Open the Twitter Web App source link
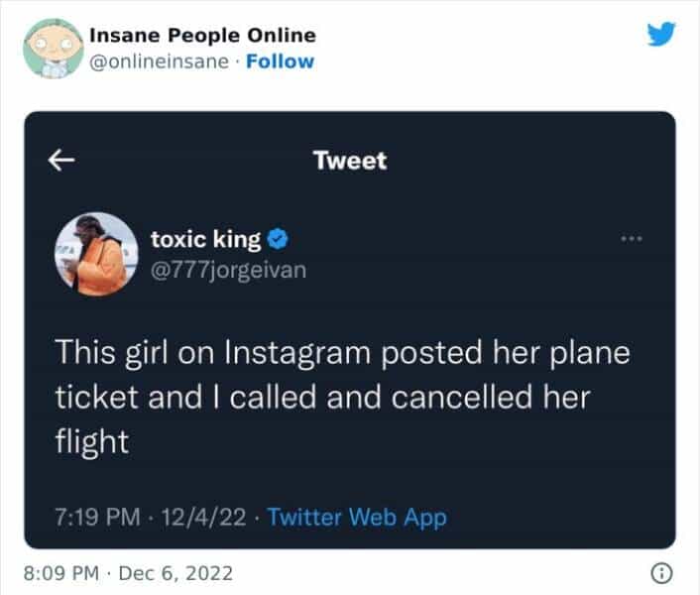This screenshot has height=595, width=700. (357, 517)
